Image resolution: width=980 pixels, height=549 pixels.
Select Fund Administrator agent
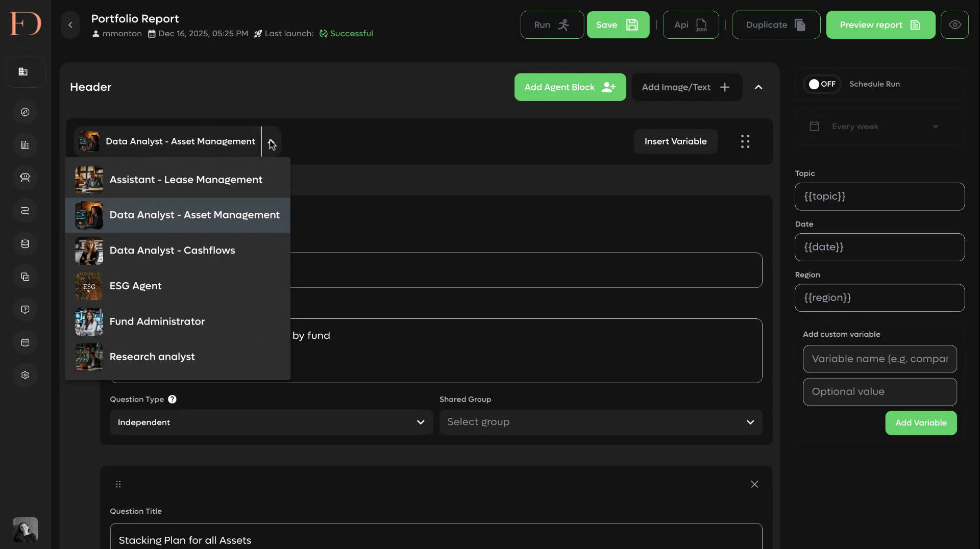(x=178, y=321)
